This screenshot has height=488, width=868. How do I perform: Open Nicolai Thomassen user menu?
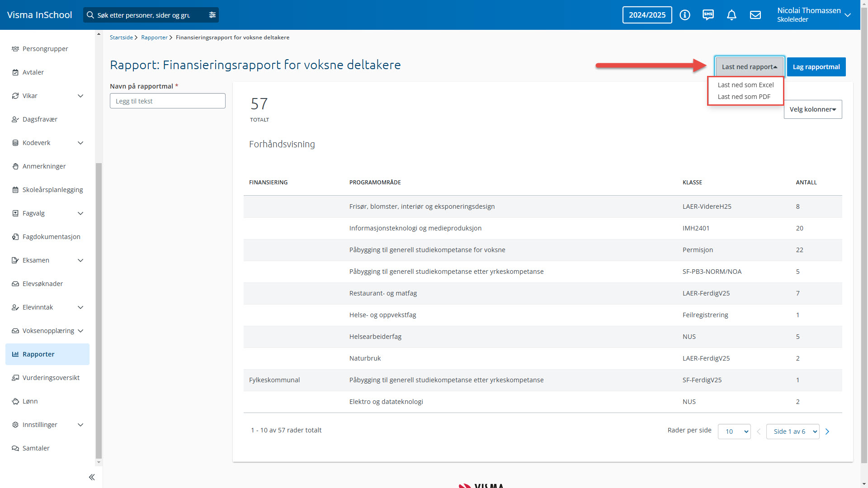pyautogui.click(x=814, y=15)
